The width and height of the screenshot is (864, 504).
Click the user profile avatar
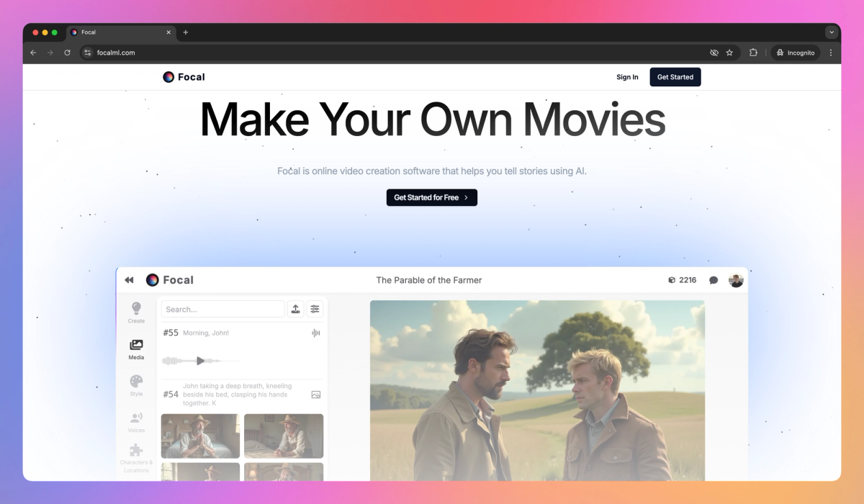coord(736,280)
